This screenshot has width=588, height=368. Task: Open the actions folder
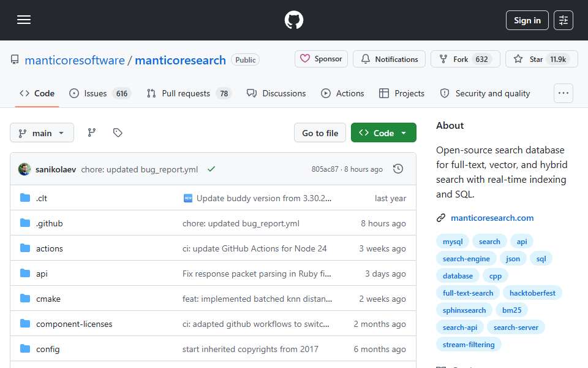pyautogui.click(x=50, y=248)
